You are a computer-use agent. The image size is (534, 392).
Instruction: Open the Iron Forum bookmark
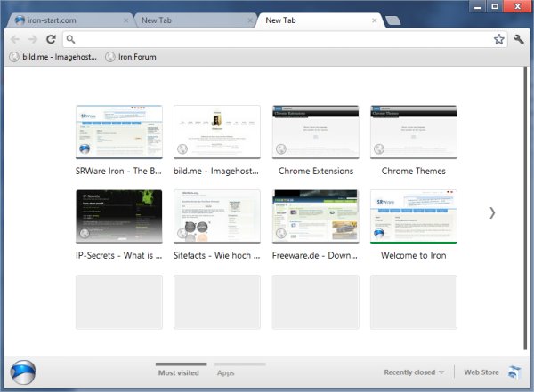[x=131, y=57]
